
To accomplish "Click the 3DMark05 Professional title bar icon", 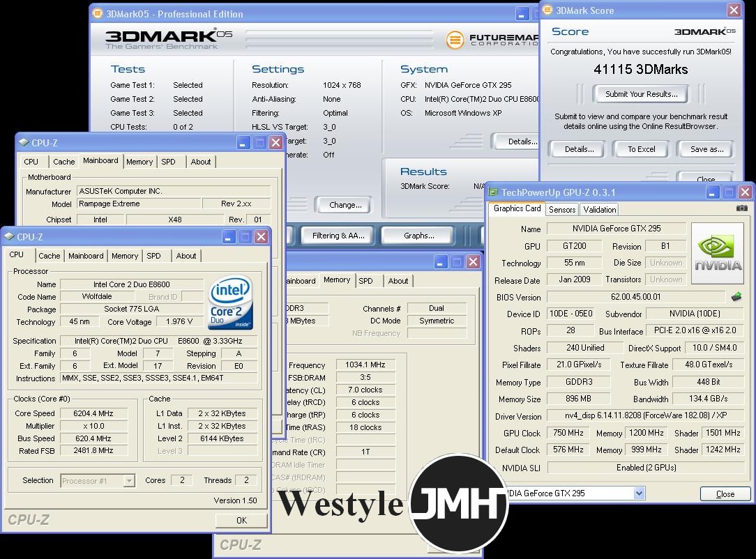I will pyautogui.click(x=98, y=13).
